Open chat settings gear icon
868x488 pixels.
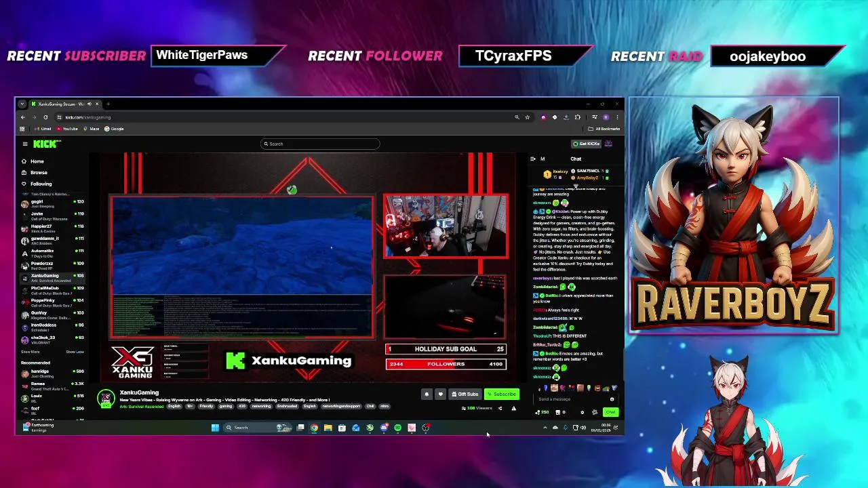[582, 412]
